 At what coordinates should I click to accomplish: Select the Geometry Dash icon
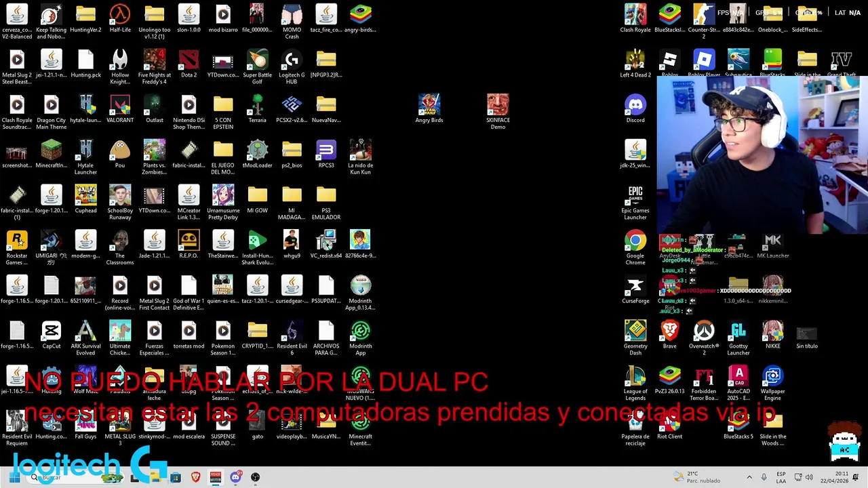click(x=635, y=339)
